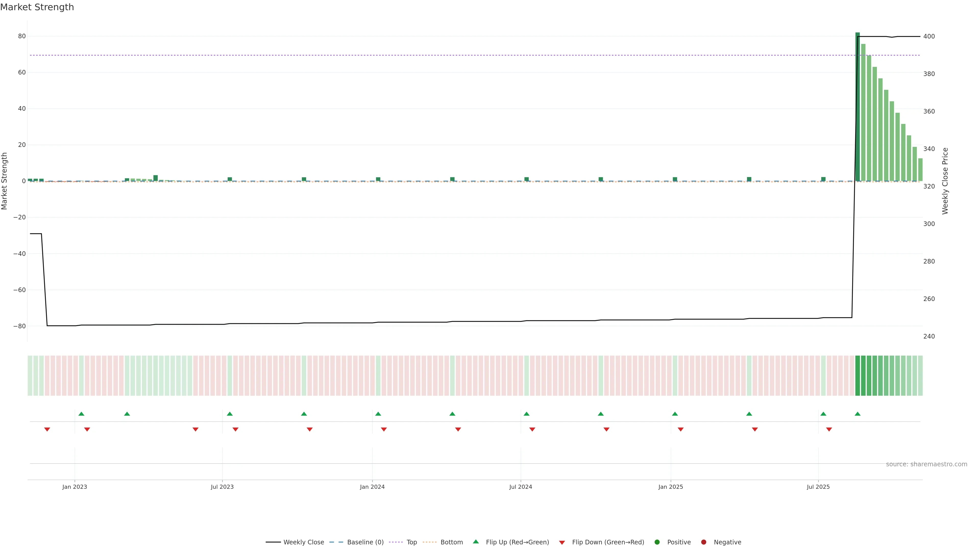Click the red Negative legend dot

coord(703,542)
